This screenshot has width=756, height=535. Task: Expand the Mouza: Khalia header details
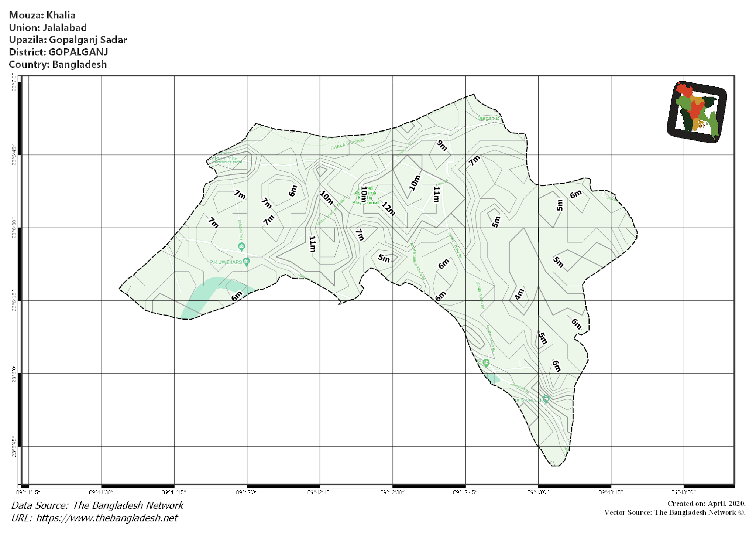point(43,16)
